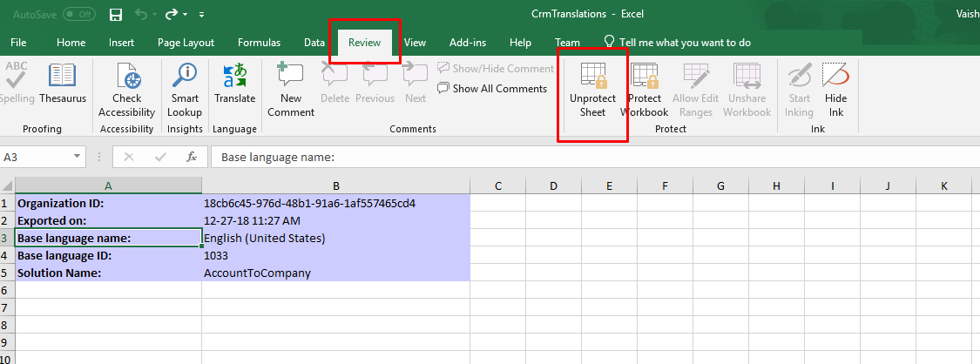Open Customize Quick Access Toolbar dropdown
Screen dimensions: 980x364
[201, 14]
